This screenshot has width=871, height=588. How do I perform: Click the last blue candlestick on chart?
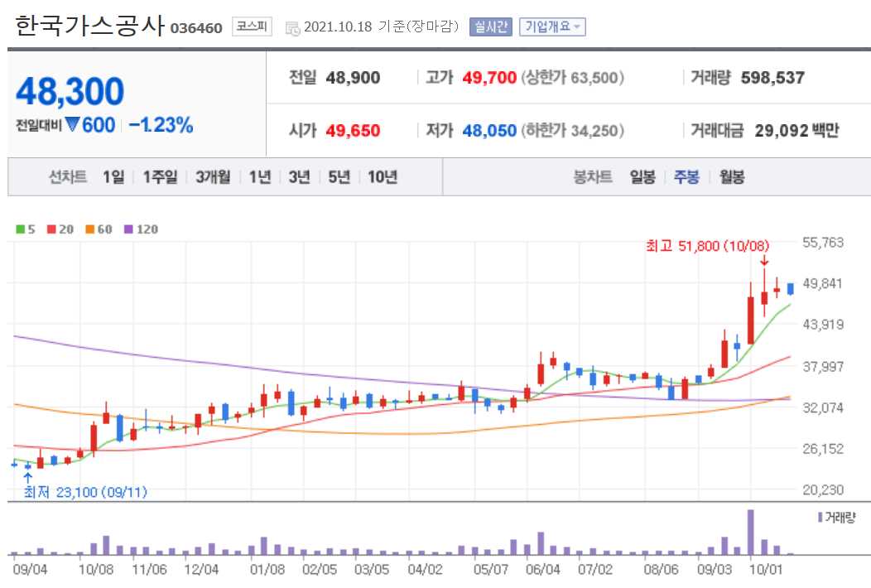tap(791, 288)
